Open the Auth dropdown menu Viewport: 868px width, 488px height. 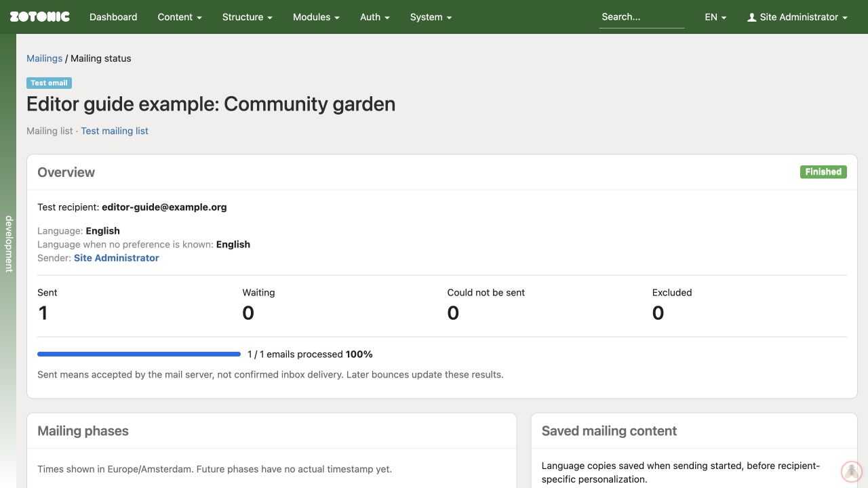pos(375,17)
